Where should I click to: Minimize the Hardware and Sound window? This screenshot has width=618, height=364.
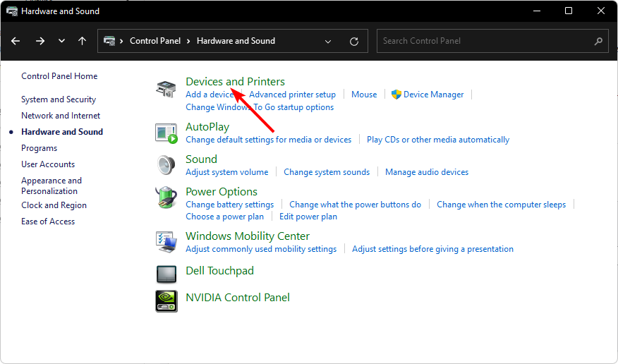536,11
